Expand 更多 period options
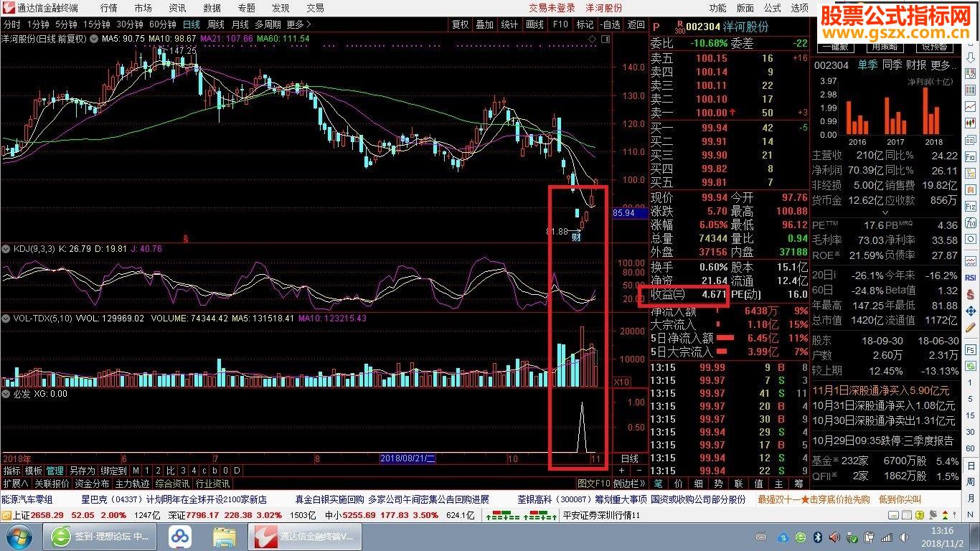The image size is (980, 551). 298,24
